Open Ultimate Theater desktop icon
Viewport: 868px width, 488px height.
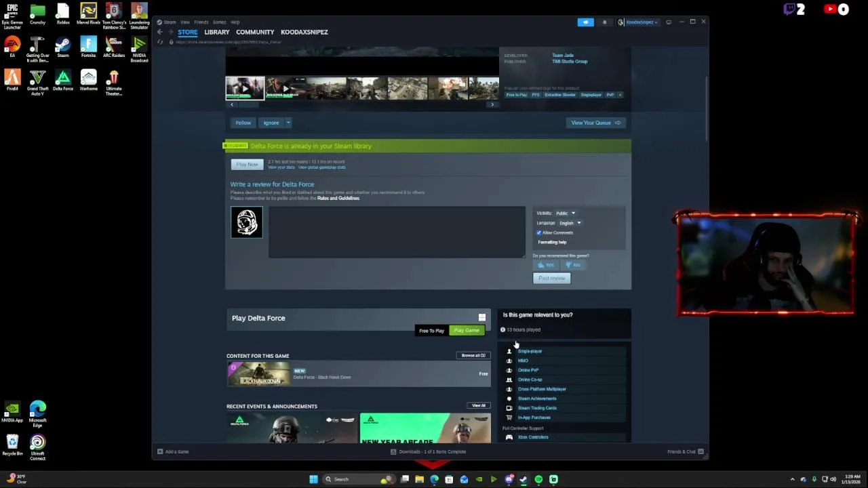[x=114, y=83]
